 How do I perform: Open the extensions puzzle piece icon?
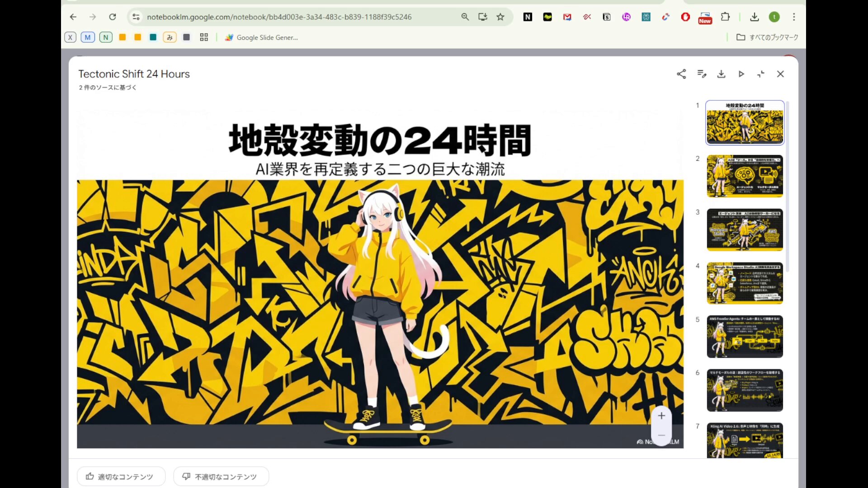725,17
